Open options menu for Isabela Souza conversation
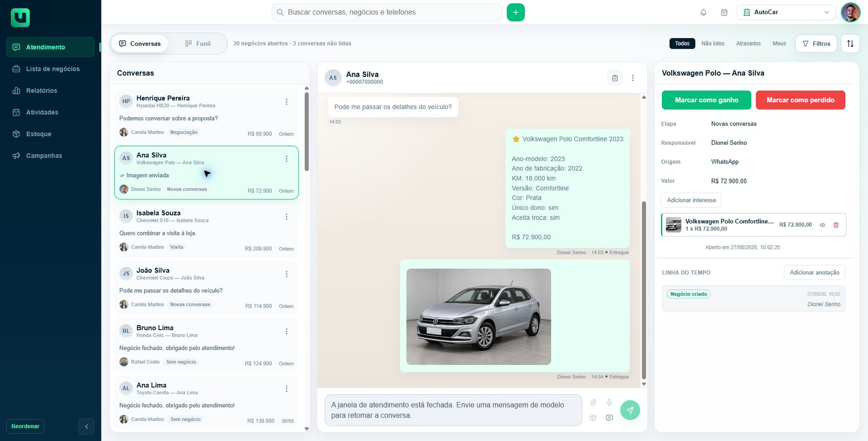Image resolution: width=868 pixels, height=441 pixels. [x=286, y=216]
